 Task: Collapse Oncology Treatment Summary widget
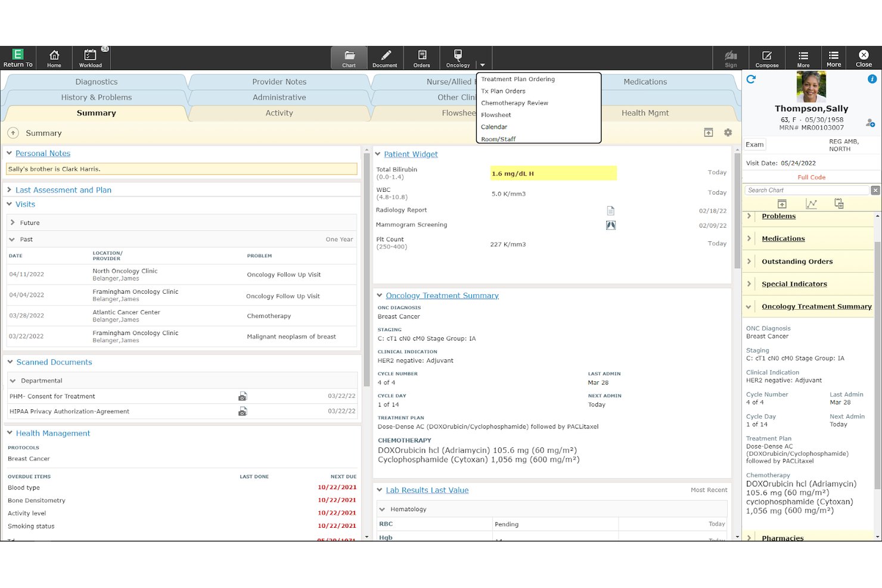click(380, 295)
